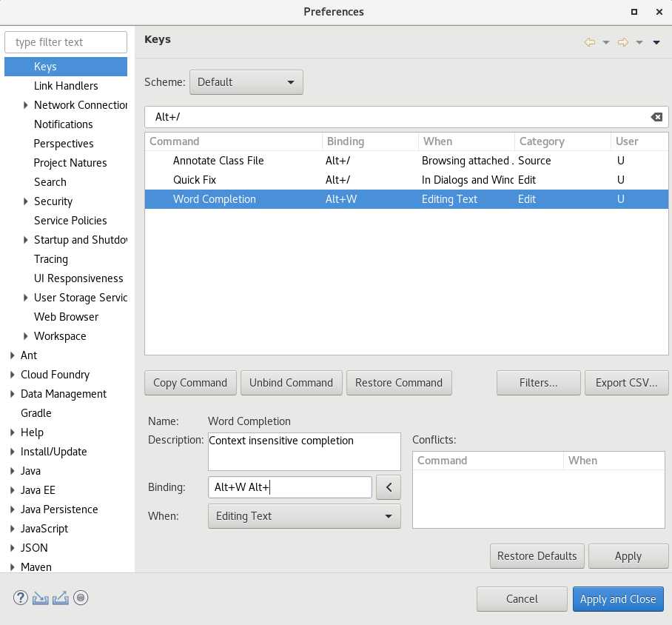
Task: Expand the Java preferences node
Action: [13, 471]
